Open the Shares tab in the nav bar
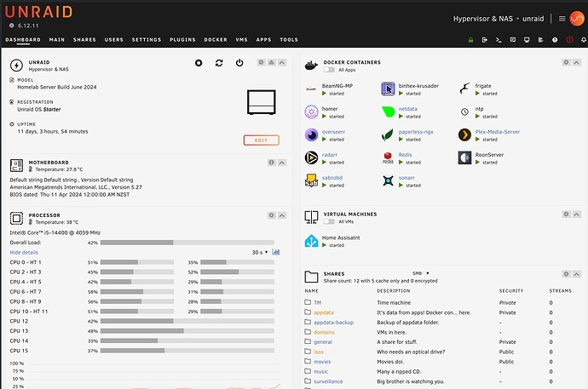Image resolution: width=588 pixels, height=389 pixels. point(84,40)
